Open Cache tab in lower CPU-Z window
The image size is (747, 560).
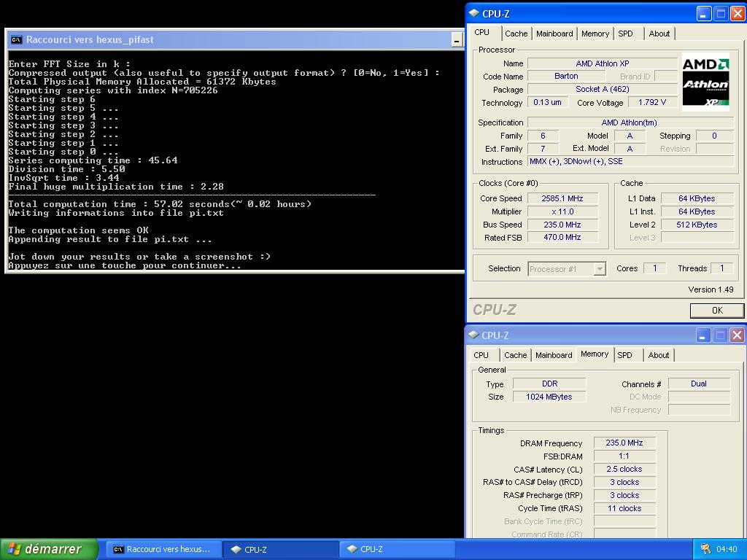click(x=516, y=355)
